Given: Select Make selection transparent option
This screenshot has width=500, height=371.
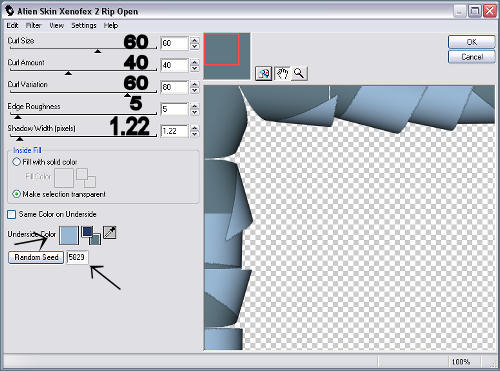Looking at the screenshot, I should (x=16, y=194).
